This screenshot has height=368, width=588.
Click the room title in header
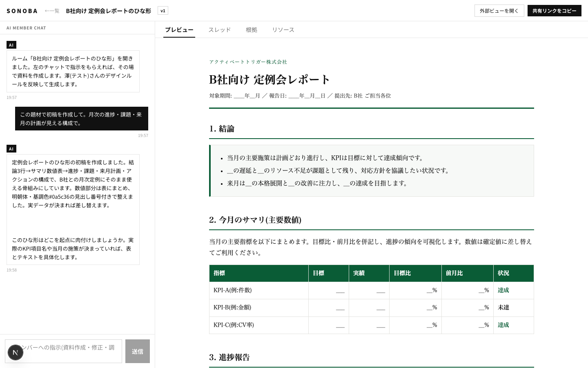coord(109,11)
